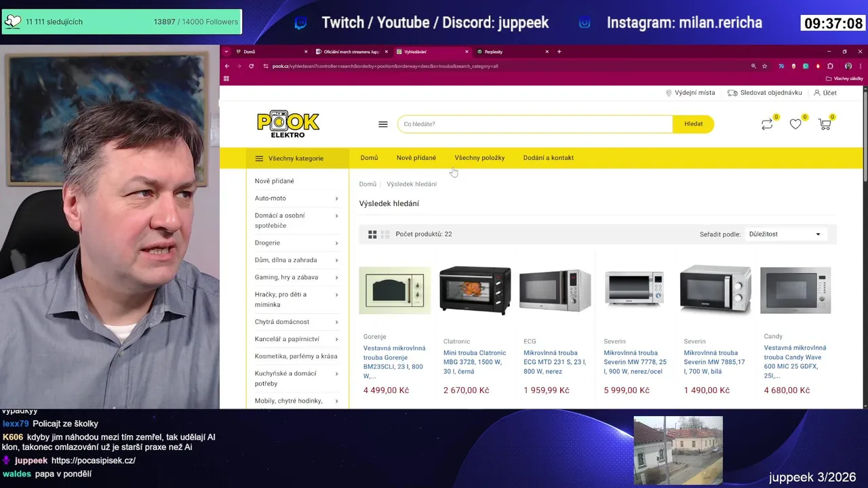Click the Hledat search button

click(x=693, y=124)
